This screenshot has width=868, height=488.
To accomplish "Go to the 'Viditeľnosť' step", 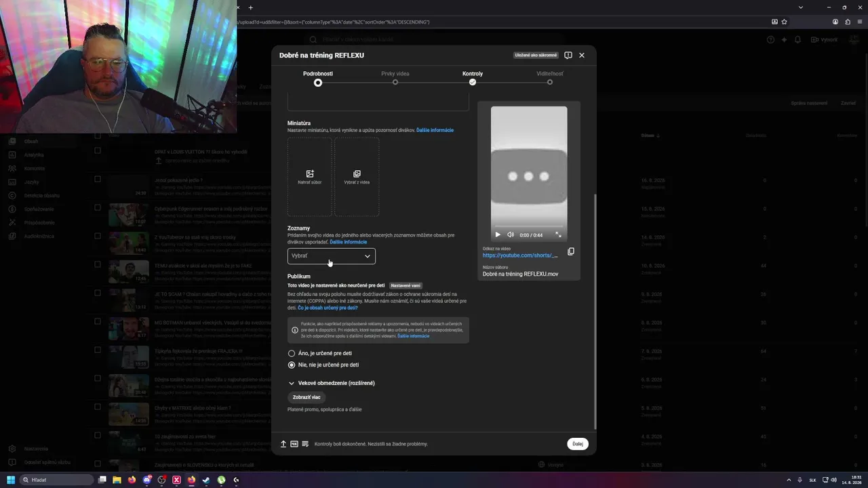I will (550, 78).
